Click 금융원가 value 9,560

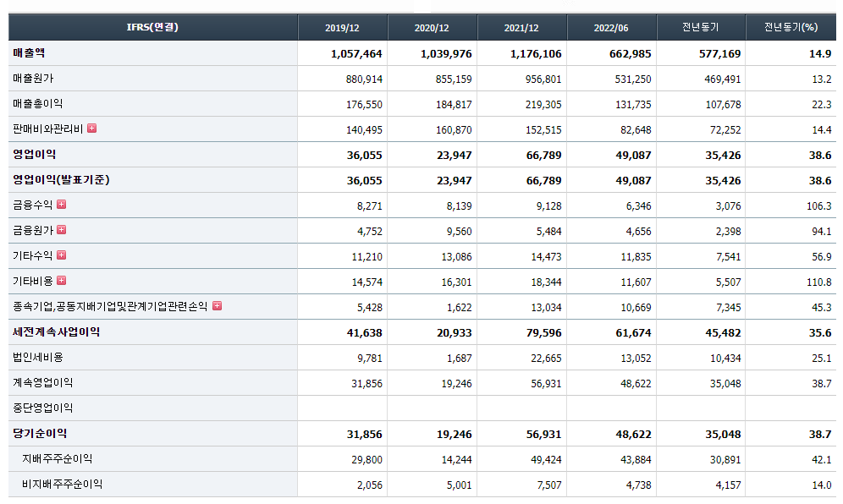459,232
